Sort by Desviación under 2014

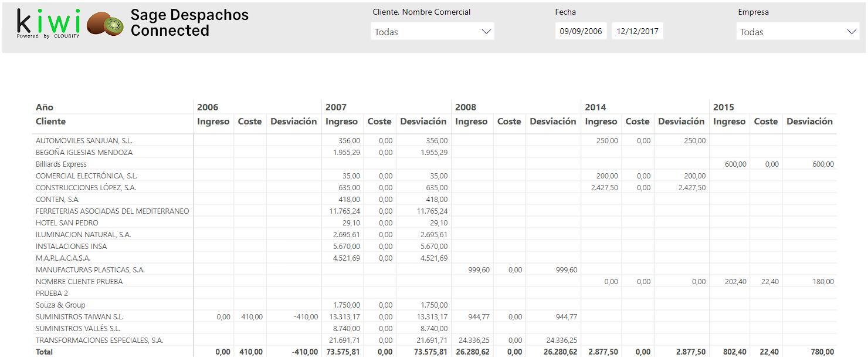(681, 122)
